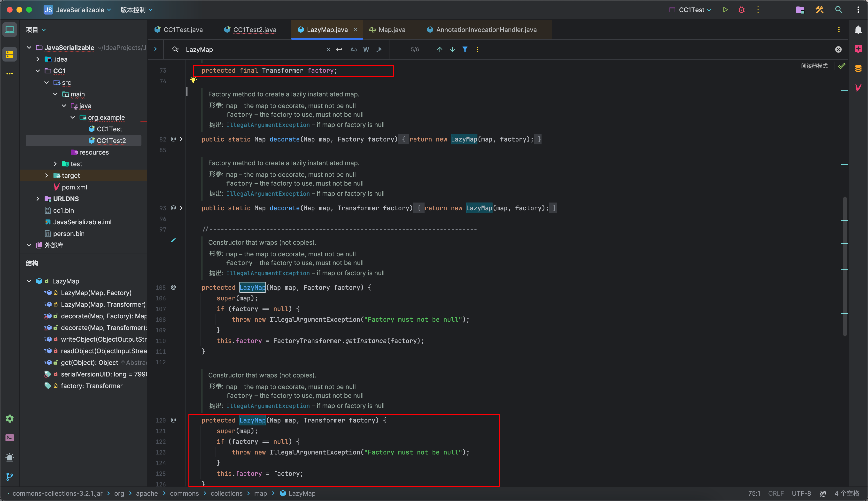Open the Structure tool window icon
Viewport: 868px width, 501px height.
point(10,54)
